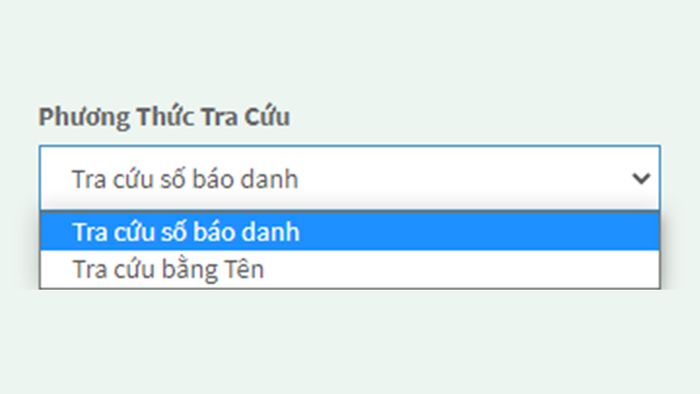The height and width of the screenshot is (394, 700).
Task: Keep lookup method as 'số báo danh'
Action: click(350, 232)
